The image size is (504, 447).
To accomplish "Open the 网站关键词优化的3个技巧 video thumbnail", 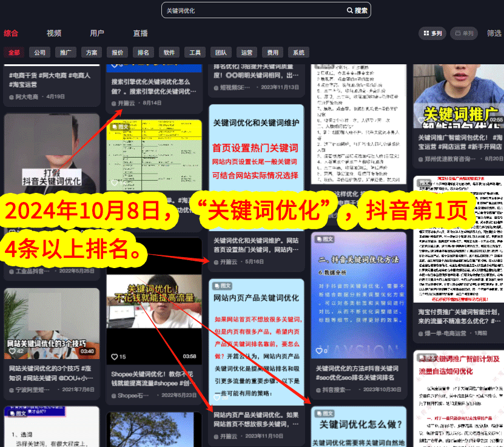I will click(x=52, y=323).
